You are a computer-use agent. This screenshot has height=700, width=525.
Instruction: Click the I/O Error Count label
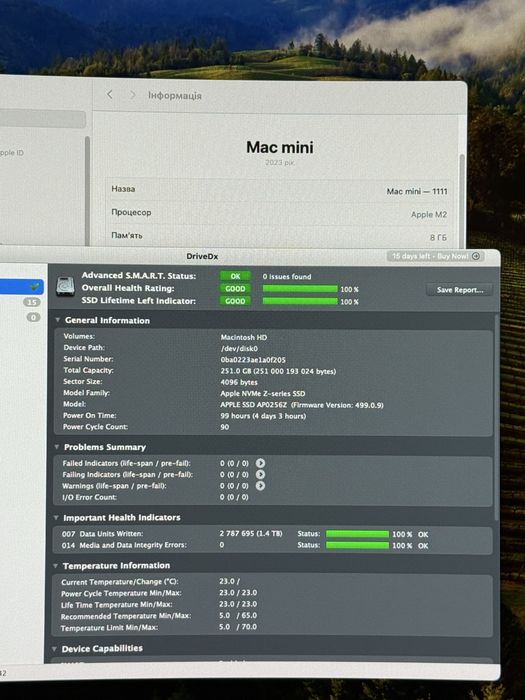coord(89,497)
